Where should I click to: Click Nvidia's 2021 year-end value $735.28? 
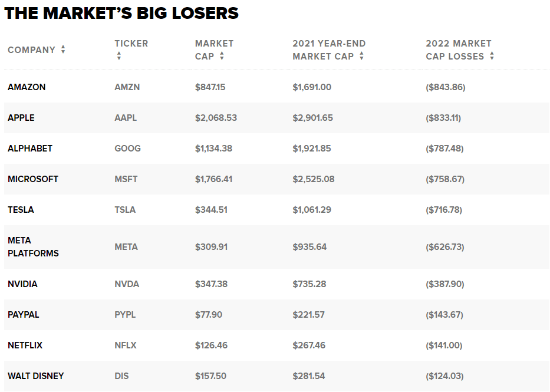[x=309, y=284]
